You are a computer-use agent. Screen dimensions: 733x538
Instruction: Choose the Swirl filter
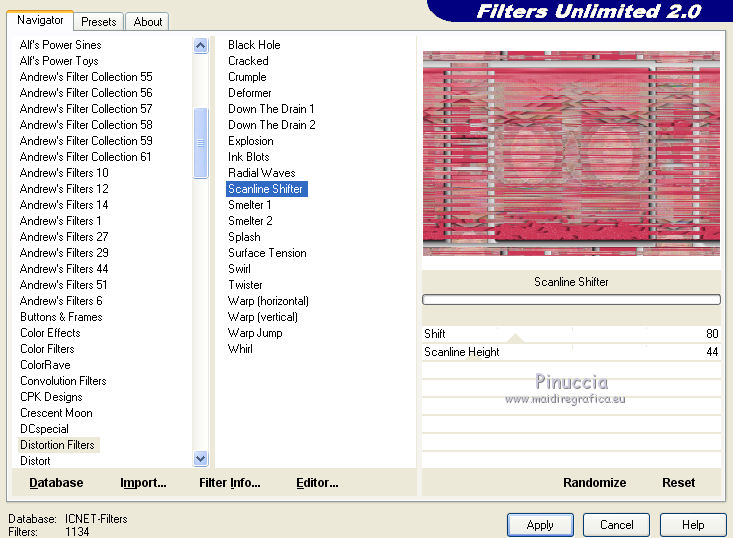[x=239, y=269]
